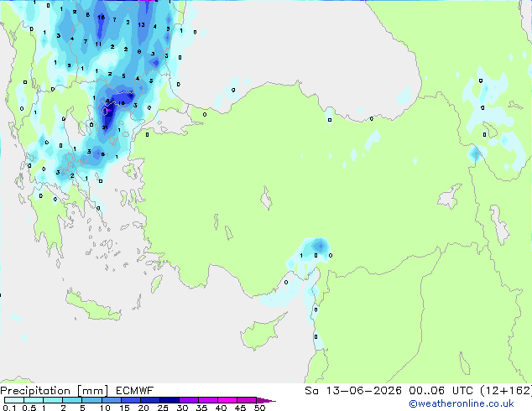Click the "21" precipitation value on map
The height and width of the screenshot is (411, 532).
(x=105, y=127)
